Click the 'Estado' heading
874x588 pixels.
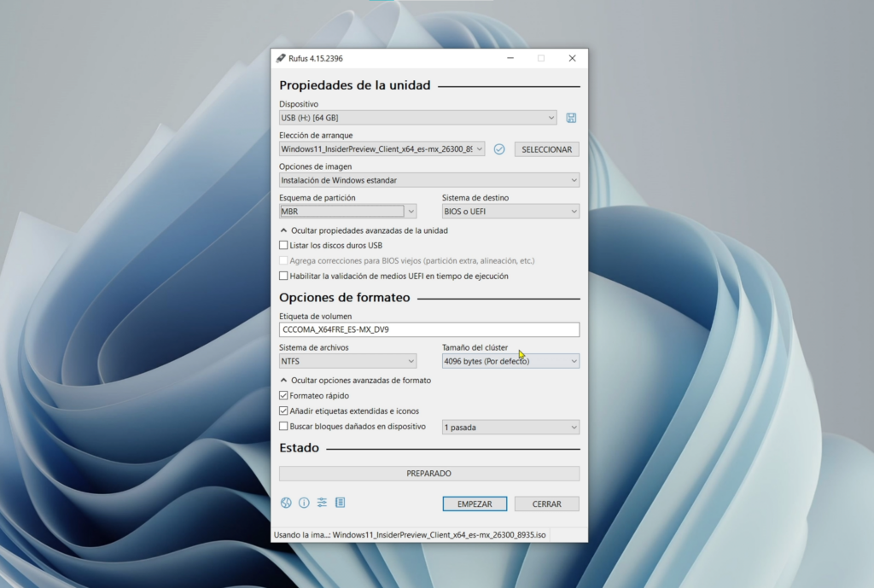point(300,448)
